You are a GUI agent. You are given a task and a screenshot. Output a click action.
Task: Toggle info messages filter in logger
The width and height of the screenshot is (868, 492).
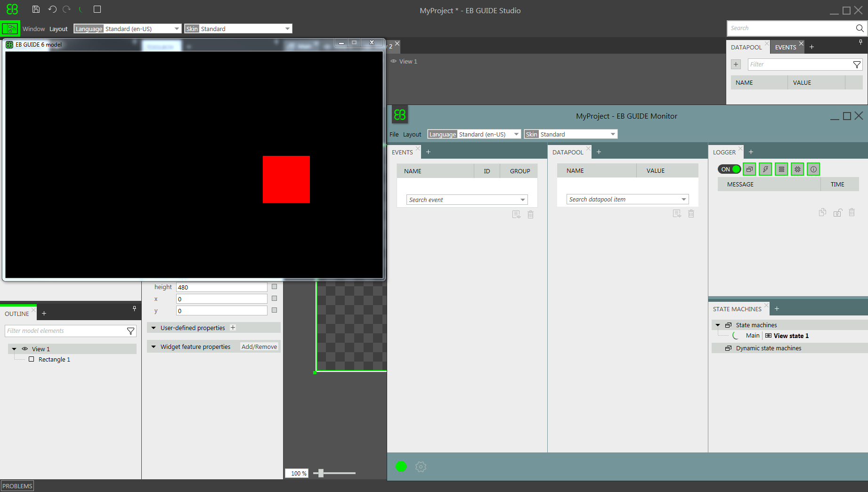[813, 169]
